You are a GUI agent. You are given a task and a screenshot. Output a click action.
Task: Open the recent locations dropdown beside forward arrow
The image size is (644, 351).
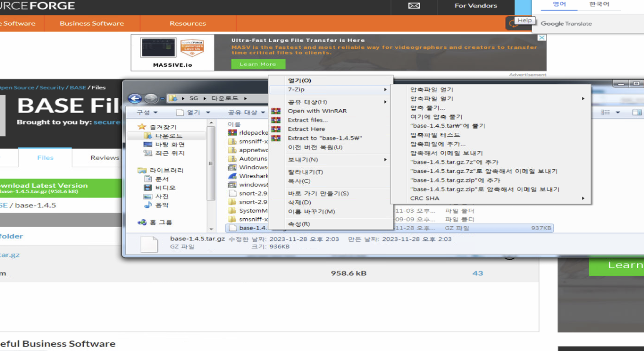(162, 99)
